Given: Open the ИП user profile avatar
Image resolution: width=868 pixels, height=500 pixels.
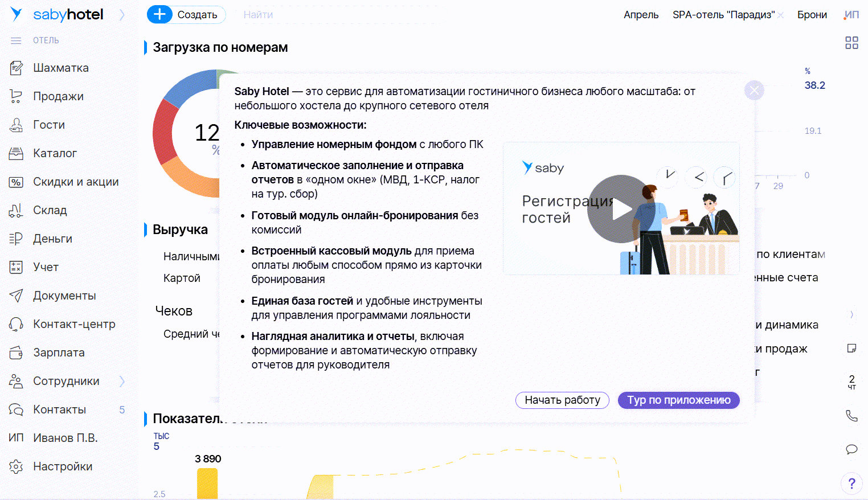Looking at the screenshot, I should pos(851,15).
